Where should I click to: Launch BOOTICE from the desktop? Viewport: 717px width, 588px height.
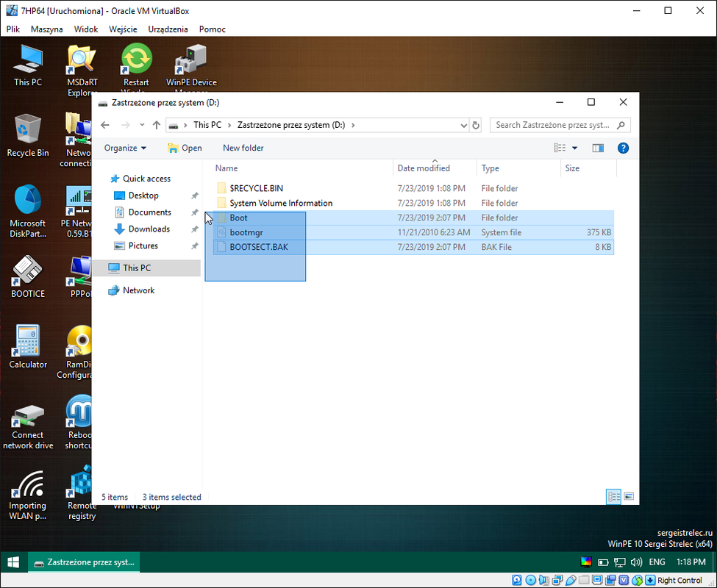click(x=28, y=276)
